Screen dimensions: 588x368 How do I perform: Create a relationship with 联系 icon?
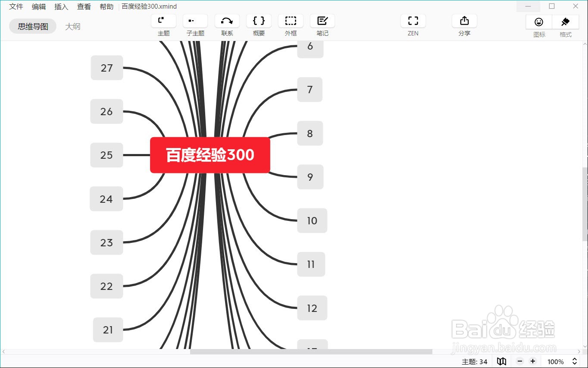pos(227,21)
